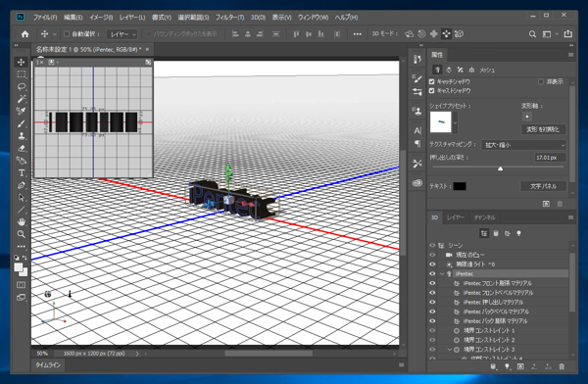Open workspace switcher dropdown in options bar
This screenshot has width=588, height=384.
pyautogui.click(x=550, y=34)
